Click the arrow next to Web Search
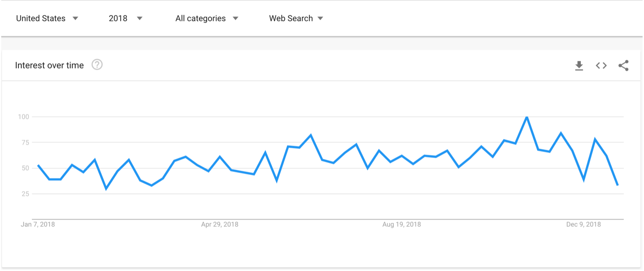The height and width of the screenshot is (271, 644). click(320, 18)
